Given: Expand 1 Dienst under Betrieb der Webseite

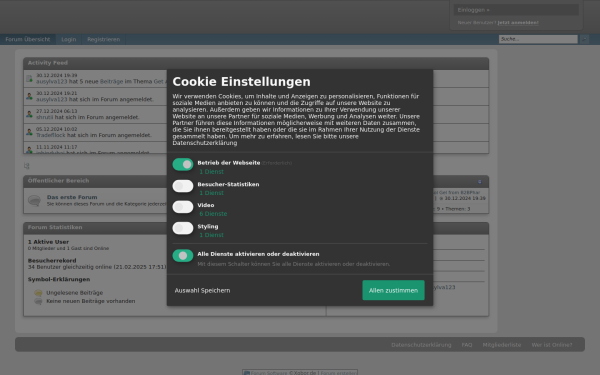Looking at the screenshot, I should tap(211, 172).
